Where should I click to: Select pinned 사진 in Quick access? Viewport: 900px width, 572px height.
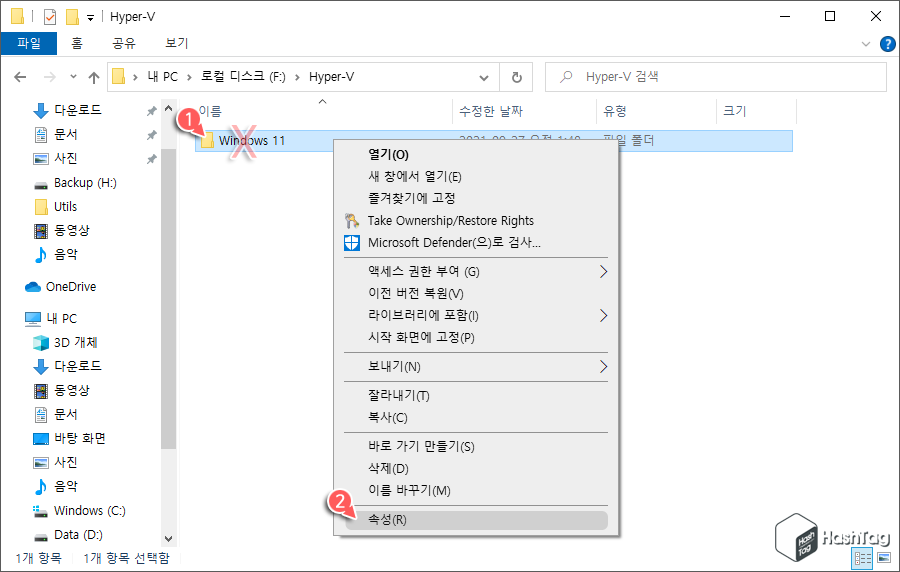[x=65, y=158]
